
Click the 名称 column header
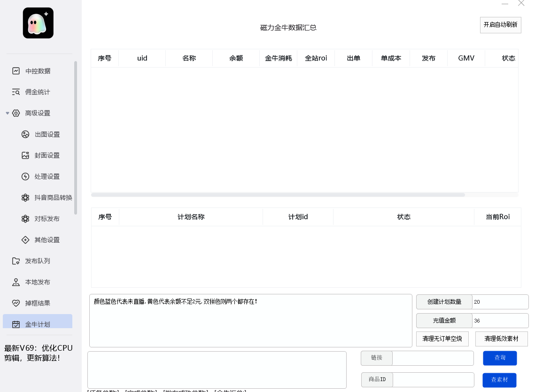click(x=189, y=58)
